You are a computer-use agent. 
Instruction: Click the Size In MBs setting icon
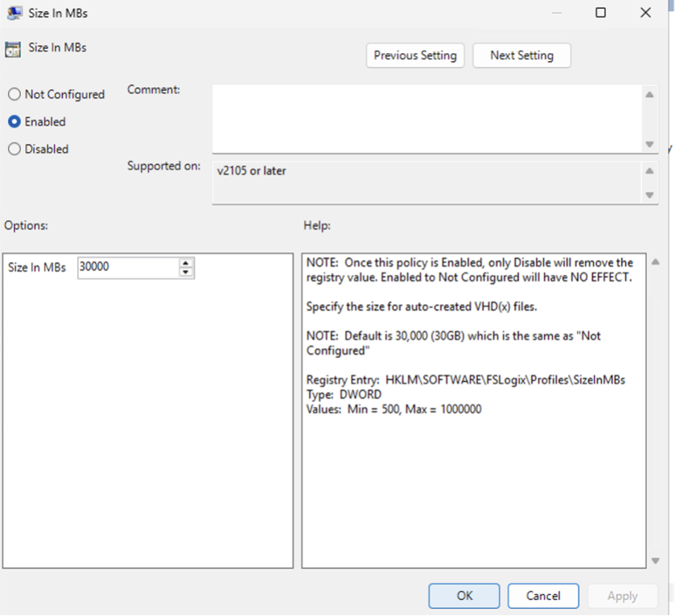point(13,49)
